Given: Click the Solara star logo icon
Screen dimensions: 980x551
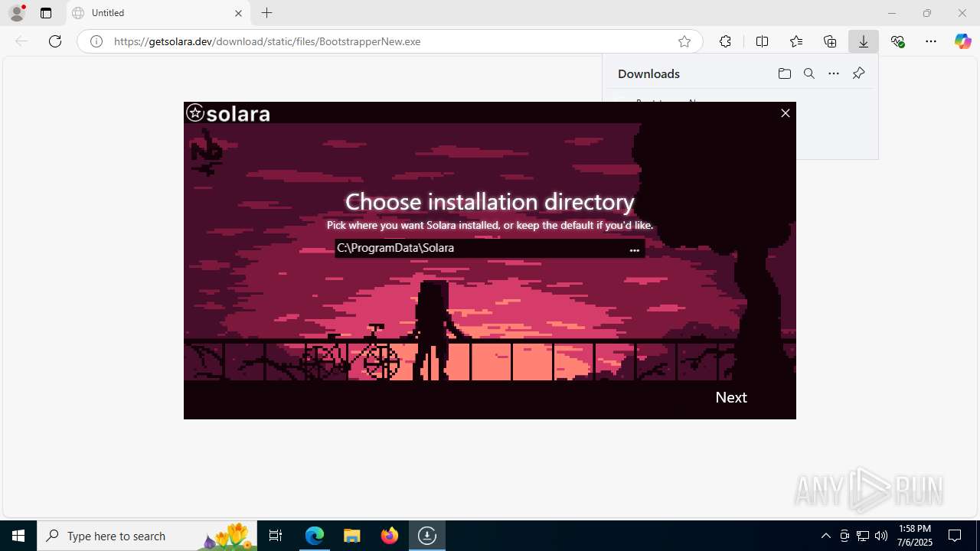Looking at the screenshot, I should (195, 113).
